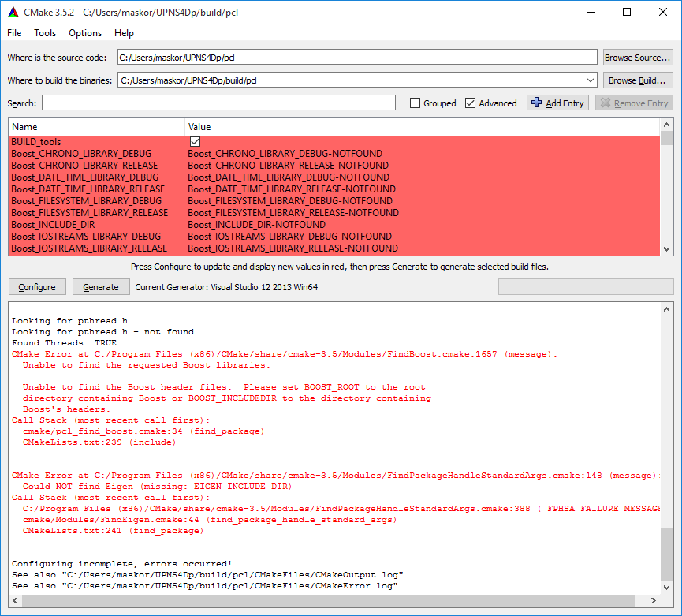Click the Add Entry button
Image resolution: width=682 pixels, height=616 pixels.
pyautogui.click(x=557, y=103)
